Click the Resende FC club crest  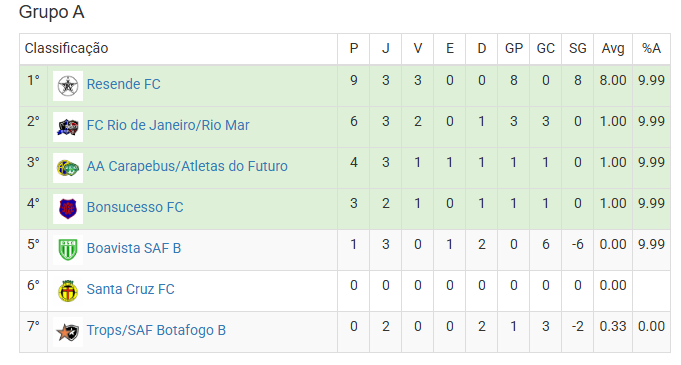point(68,86)
